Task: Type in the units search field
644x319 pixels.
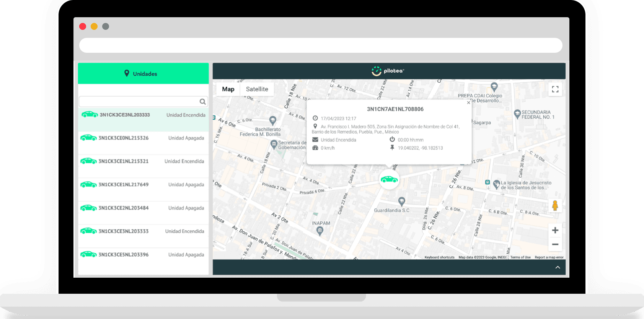Action: coord(139,102)
